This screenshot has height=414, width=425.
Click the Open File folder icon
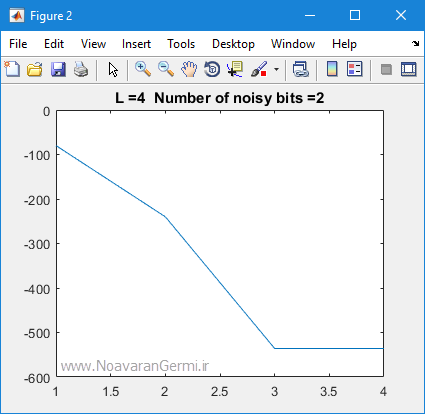35,69
